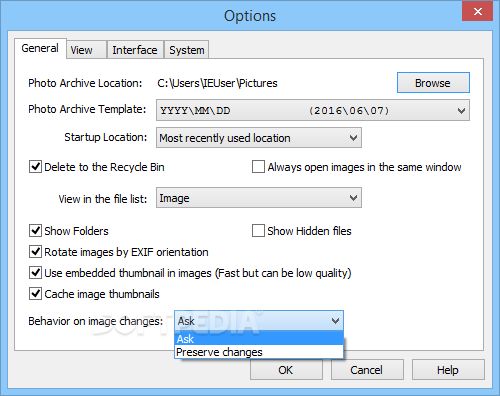Screen dimensions: 500x396
Task: Expand the Startup Location combo box
Action: click(x=259, y=138)
